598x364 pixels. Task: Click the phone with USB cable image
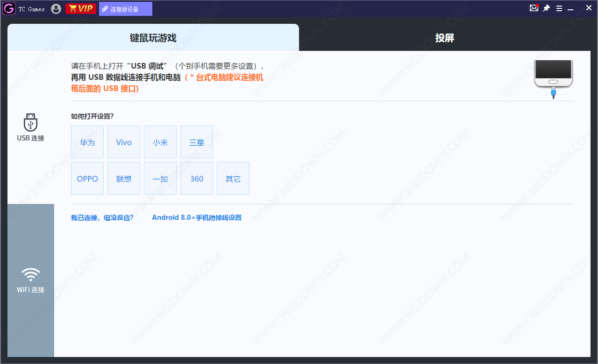pos(554,79)
